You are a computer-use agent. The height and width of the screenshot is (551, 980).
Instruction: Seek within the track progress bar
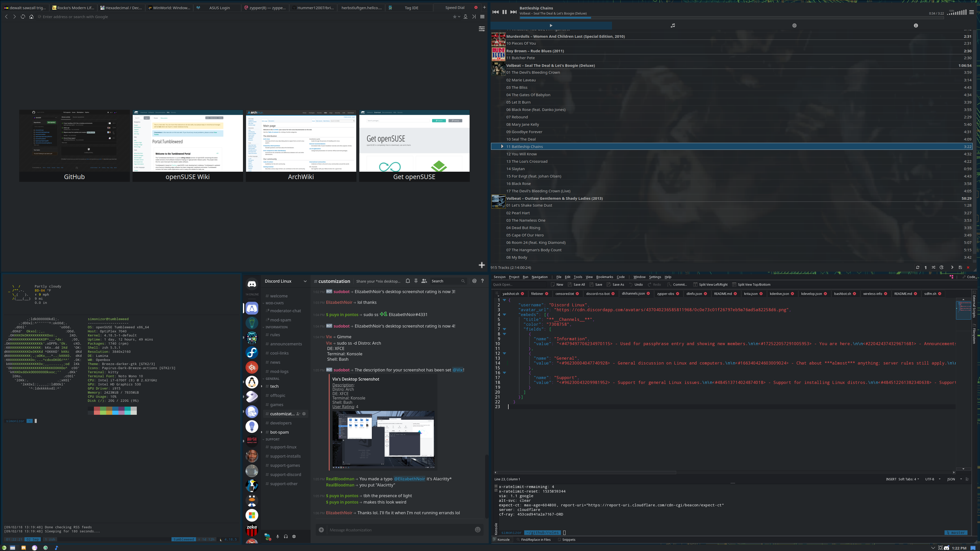click(731, 18)
